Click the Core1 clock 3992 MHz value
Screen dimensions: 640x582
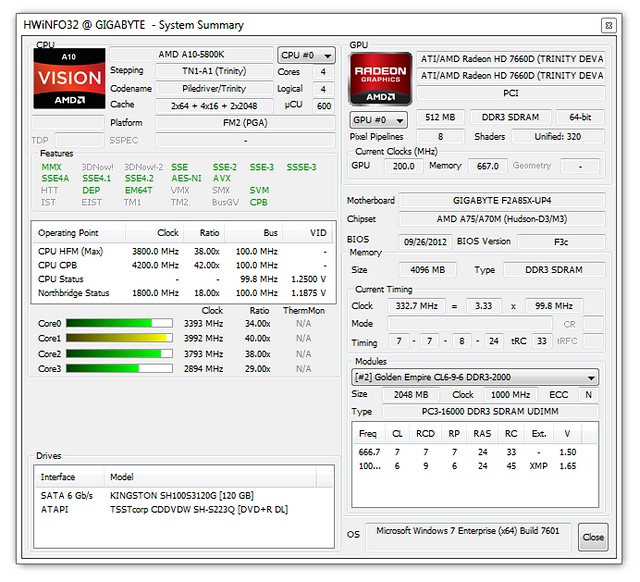pos(203,338)
